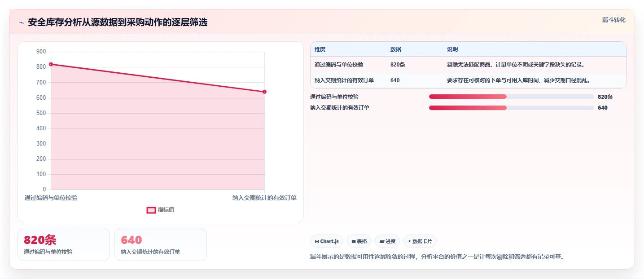The image size is (644, 279).
Task: Open the 820条 data card
Action: click(64, 244)
